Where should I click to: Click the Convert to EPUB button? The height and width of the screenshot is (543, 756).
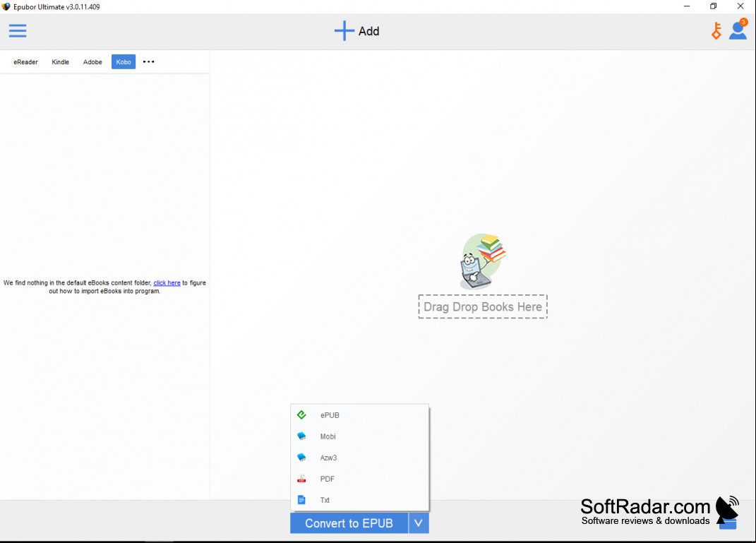tap(349, 523)
